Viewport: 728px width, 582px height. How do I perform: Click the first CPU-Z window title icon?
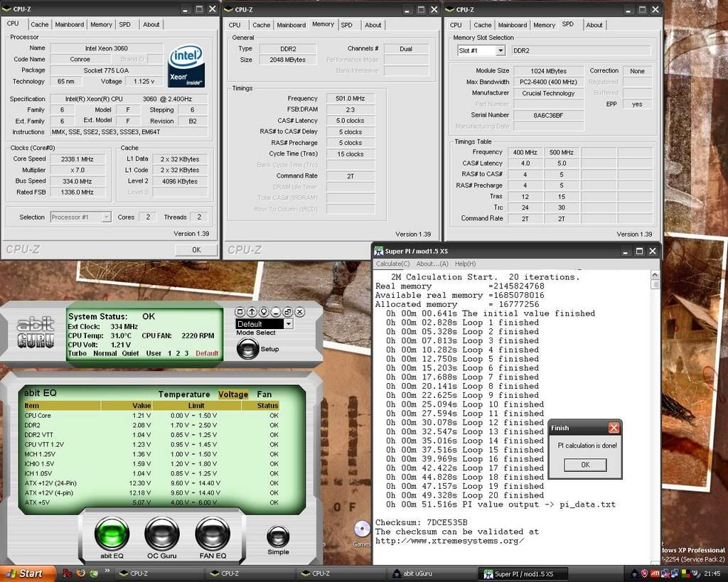click(x=7, y=9)
